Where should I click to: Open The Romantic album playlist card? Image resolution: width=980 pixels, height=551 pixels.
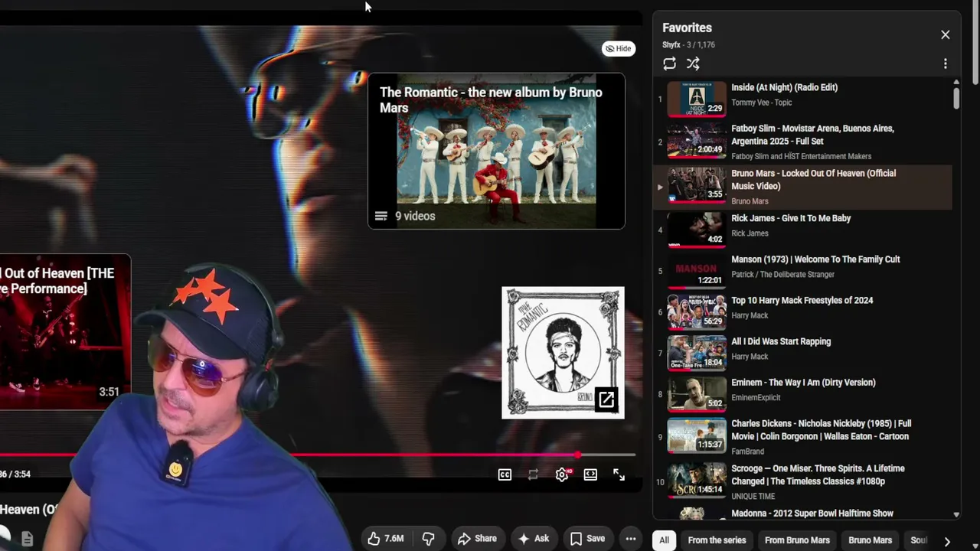tap(496, 151)
